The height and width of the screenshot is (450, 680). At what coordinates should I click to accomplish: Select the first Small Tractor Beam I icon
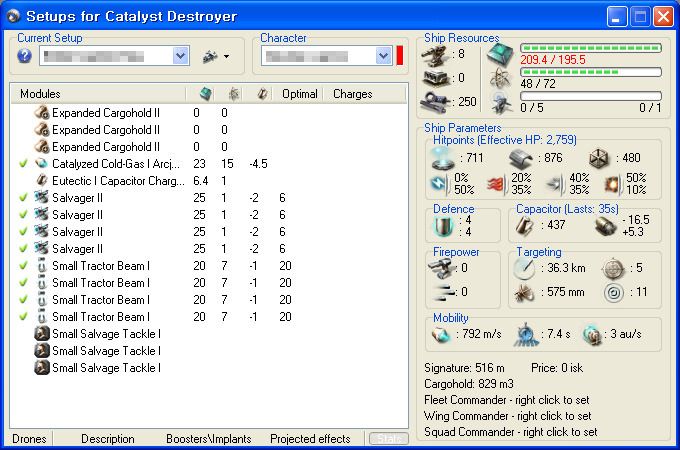click(x=42, y=265)
